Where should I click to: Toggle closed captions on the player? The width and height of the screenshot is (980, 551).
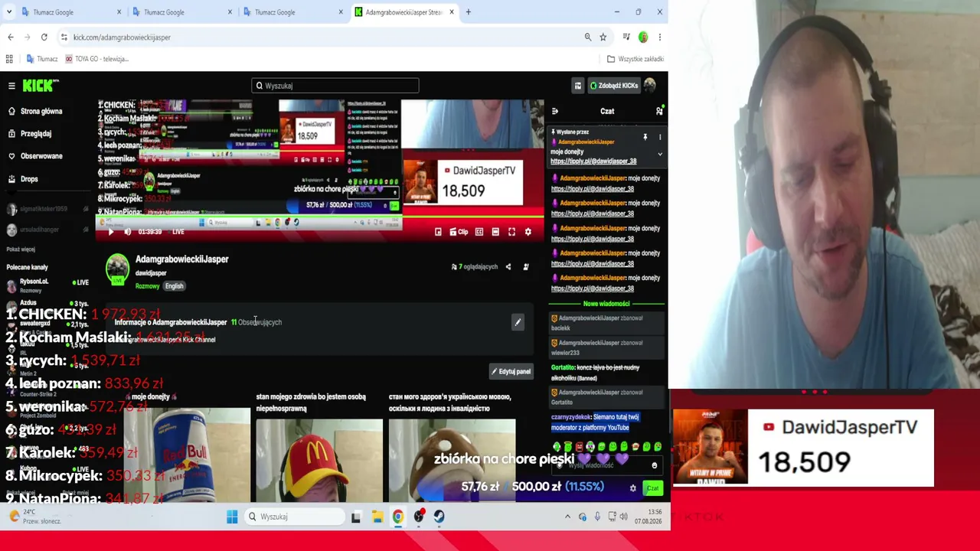[479, 232]
